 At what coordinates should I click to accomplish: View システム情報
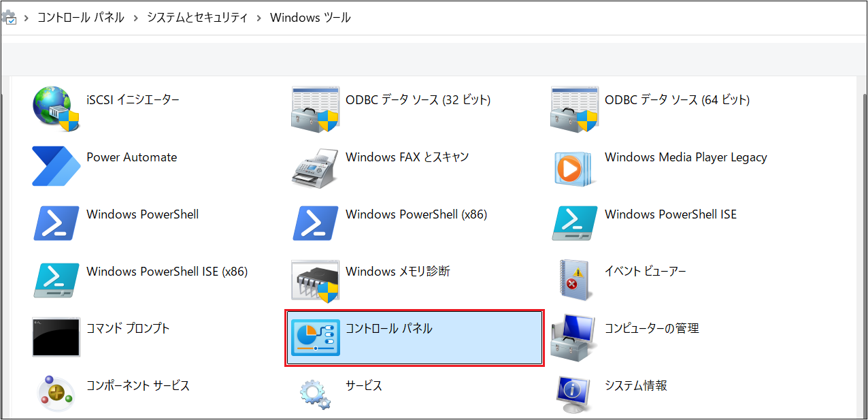pos(636,385)
